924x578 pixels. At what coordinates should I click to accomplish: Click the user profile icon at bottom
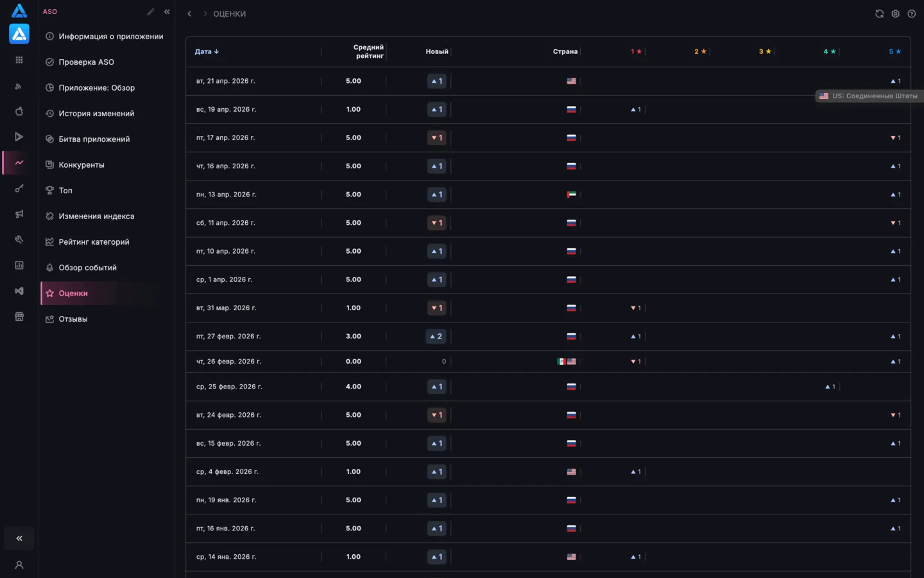coord(19,565)
